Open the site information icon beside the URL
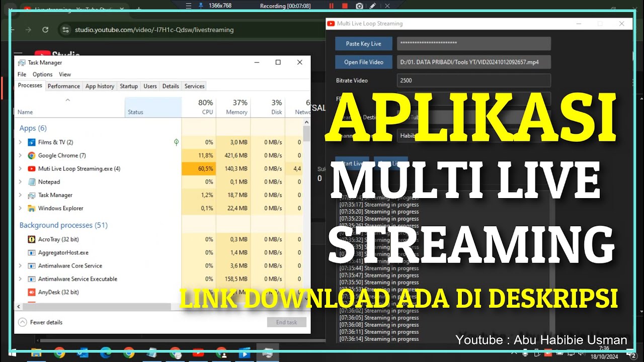Screen dimensions: 644x362 pyautogui.click(x=65, y=30)
